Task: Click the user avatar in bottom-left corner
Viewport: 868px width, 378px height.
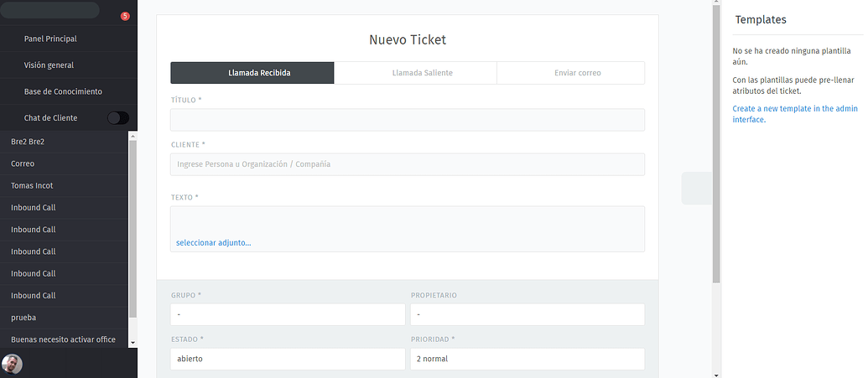Action: pos(12,364)
